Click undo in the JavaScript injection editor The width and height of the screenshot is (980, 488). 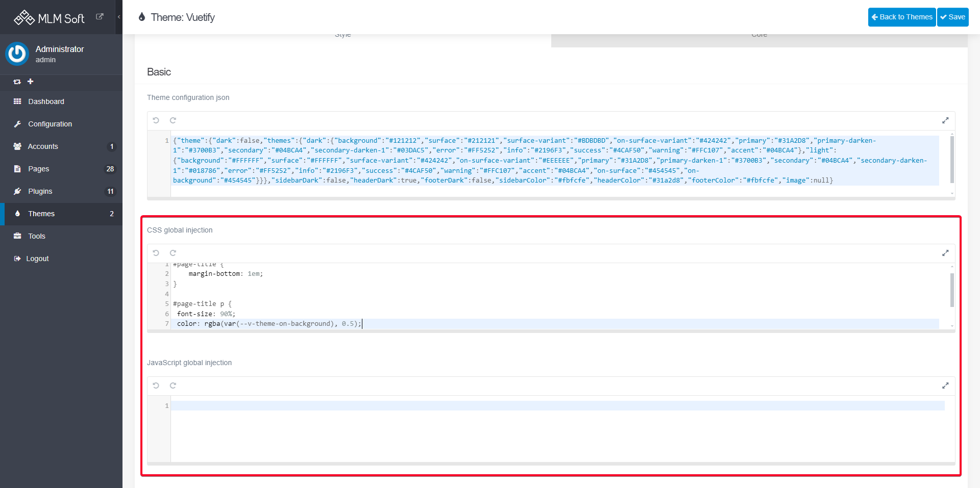click(x=156, y=386)
